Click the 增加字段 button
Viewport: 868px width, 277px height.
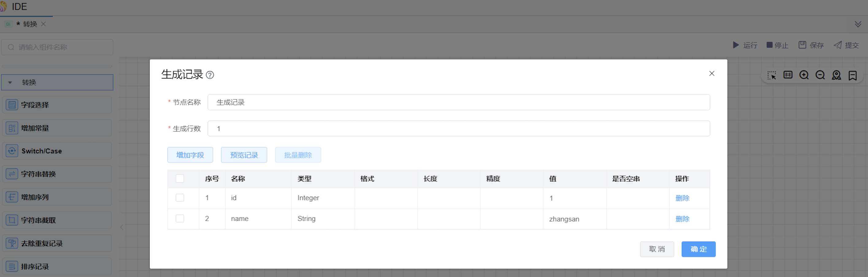pyautogui.click(x=190, y=155)
